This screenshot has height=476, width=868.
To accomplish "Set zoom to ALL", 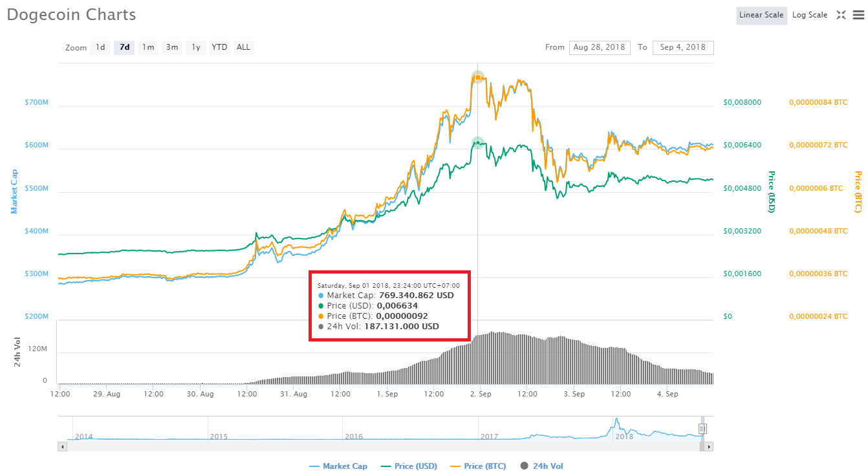I will pyautogui.click(x=243, y=47).
